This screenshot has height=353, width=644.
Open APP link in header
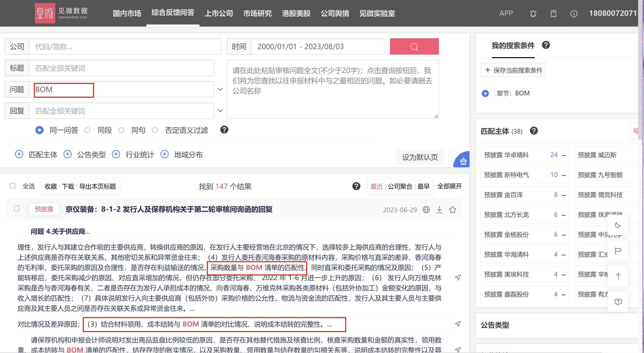506,13
